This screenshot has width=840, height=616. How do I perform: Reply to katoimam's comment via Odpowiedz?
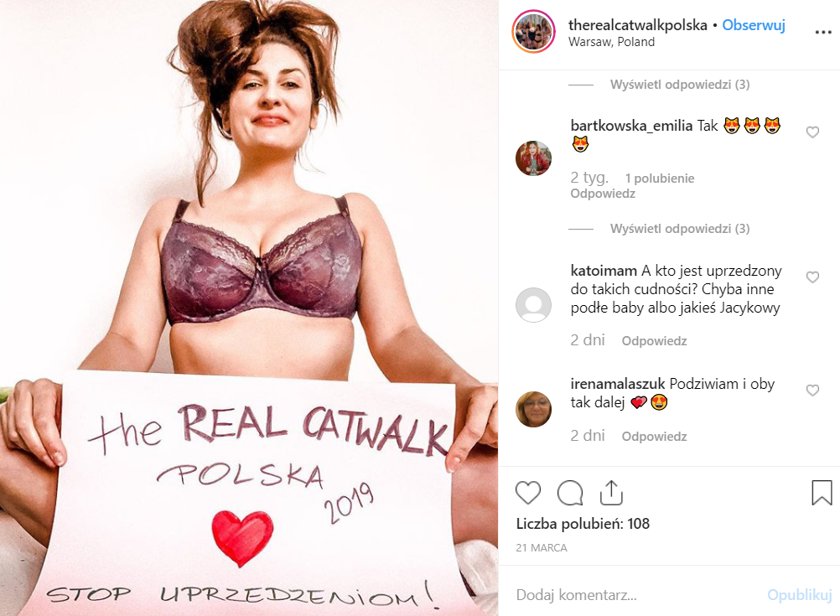tap(654, 341)
